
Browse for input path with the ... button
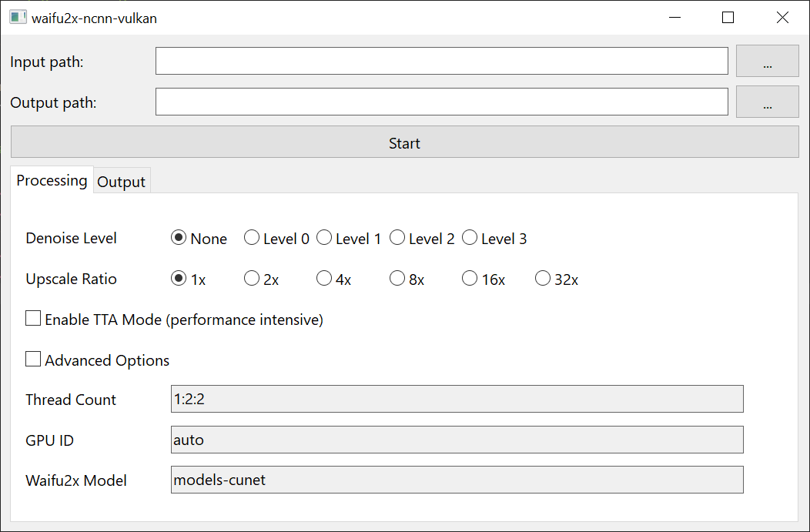[x=767, y=61]
